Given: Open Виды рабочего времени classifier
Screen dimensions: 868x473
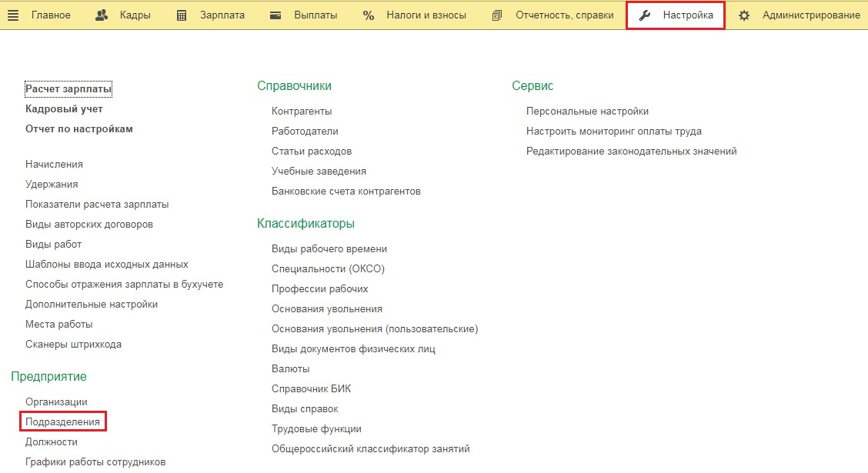Looking at the screenshot, I should [329, 249].
